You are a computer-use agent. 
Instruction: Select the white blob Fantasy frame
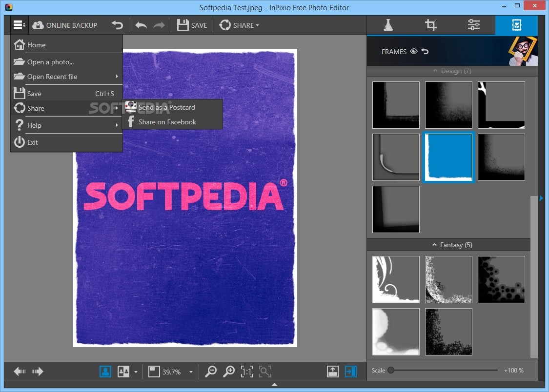[x=396, y=332]
